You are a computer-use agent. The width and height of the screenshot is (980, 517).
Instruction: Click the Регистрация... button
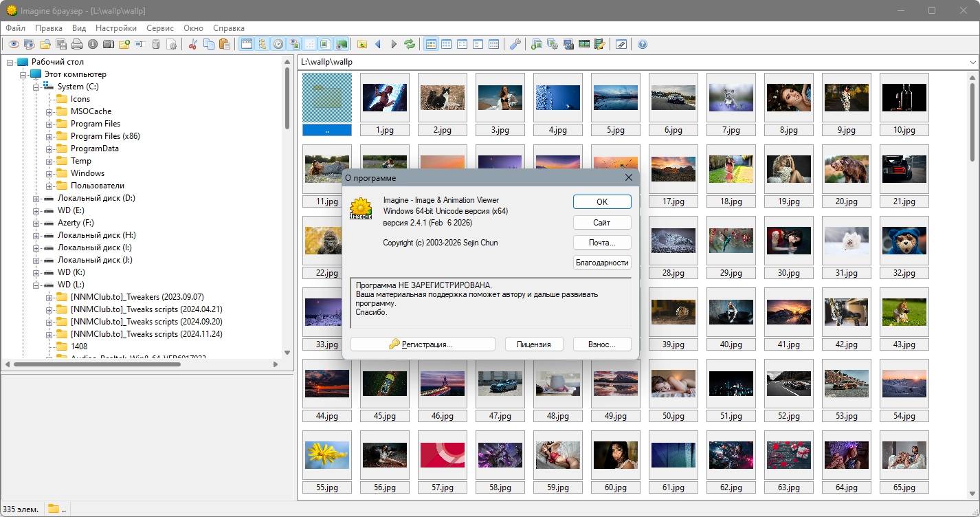pos(423,344)
